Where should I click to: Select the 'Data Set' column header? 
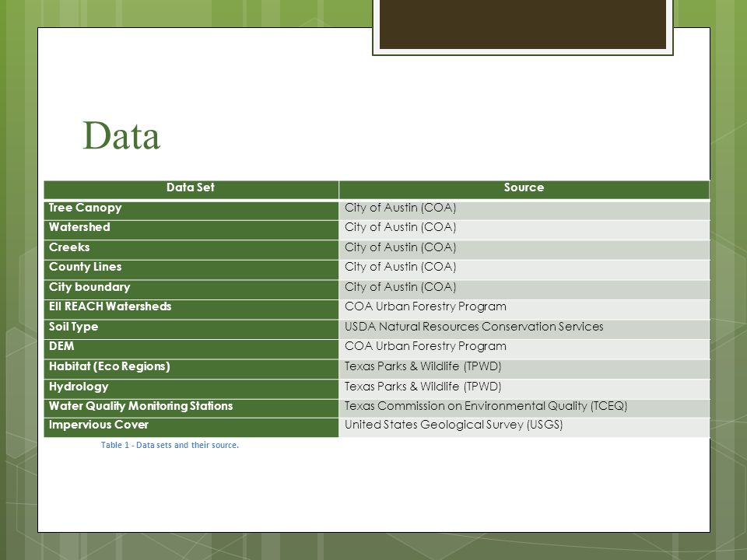click(191, 190)
